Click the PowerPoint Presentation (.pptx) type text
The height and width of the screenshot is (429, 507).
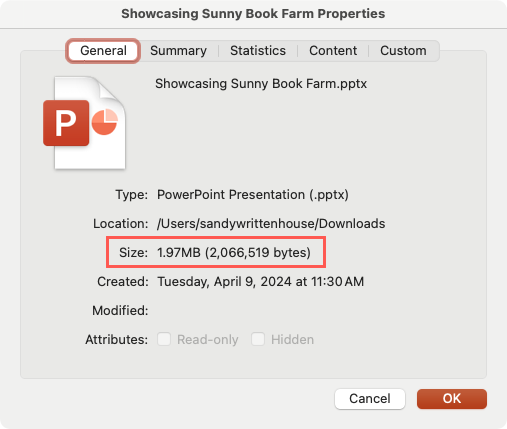click(253, 195)
